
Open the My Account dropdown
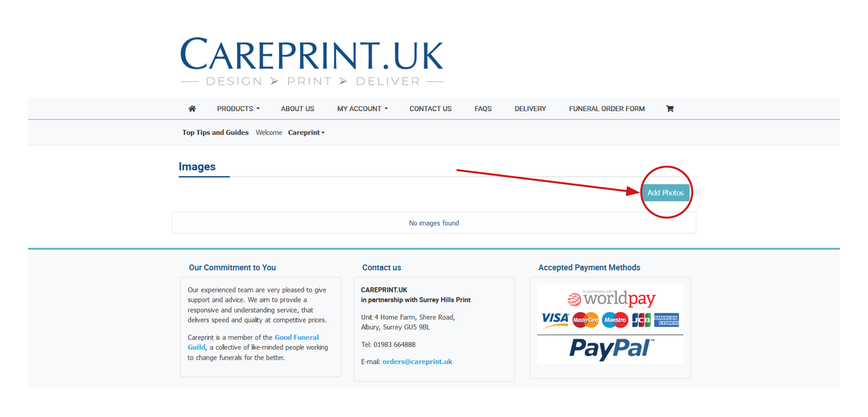pyautogui.click(x=363, y=109)
